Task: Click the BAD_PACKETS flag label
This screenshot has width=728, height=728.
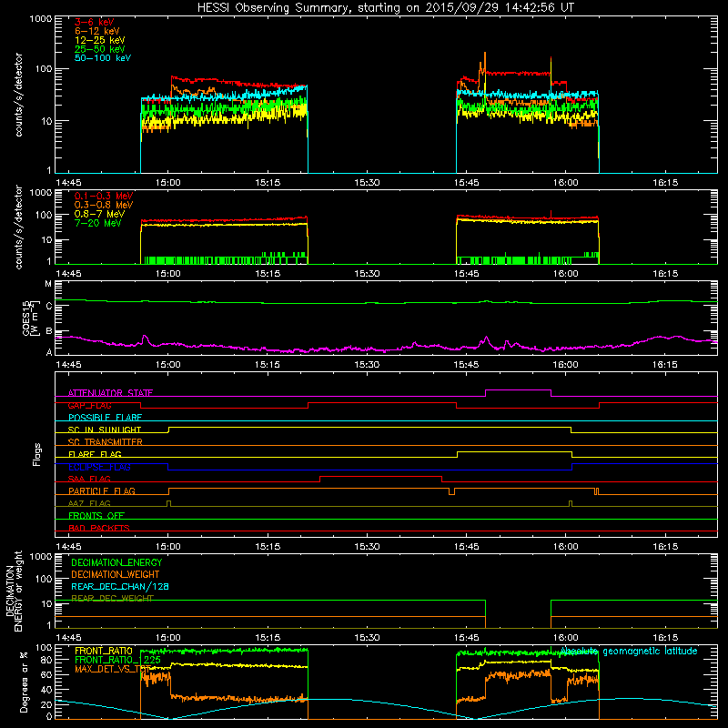Action: pyautogui.click(x=99, y=528)
